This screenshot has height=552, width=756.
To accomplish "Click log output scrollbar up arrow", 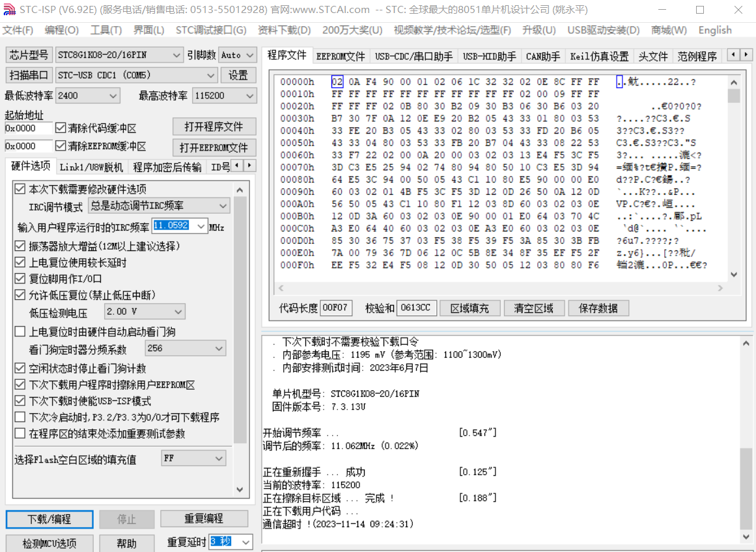I will click(746, 343).
